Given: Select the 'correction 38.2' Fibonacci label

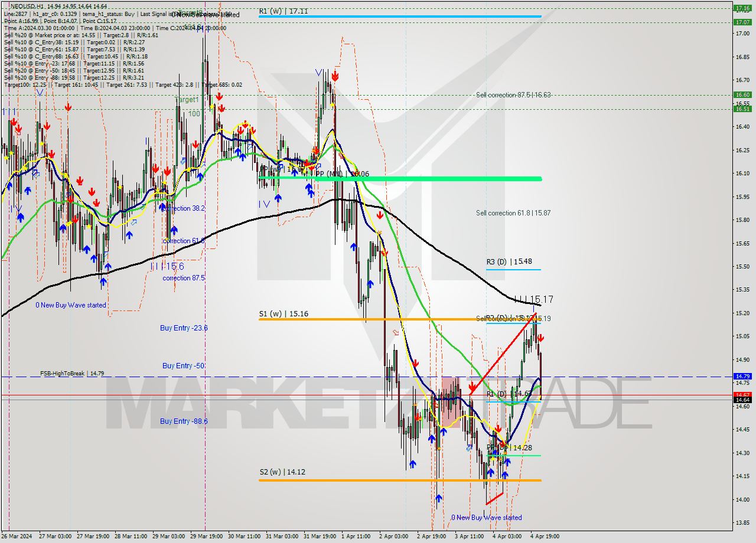Looking at the screenshot, I should [184, 208].
